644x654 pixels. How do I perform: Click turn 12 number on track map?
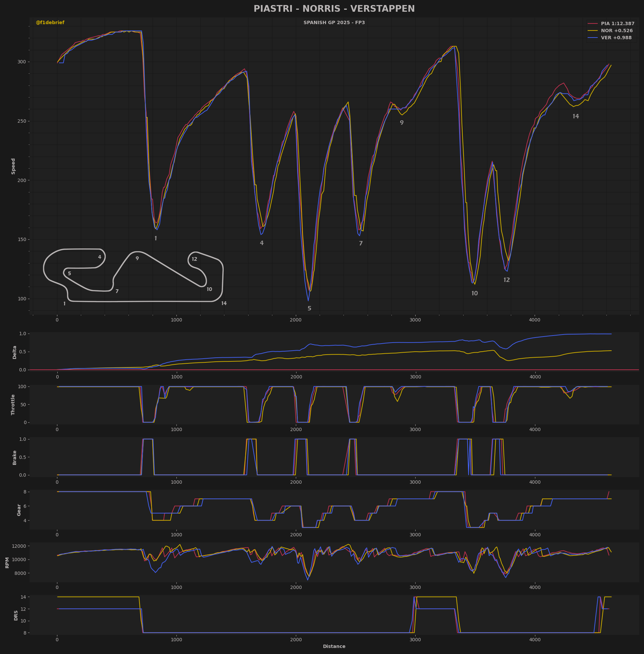(x=194, y=259)
